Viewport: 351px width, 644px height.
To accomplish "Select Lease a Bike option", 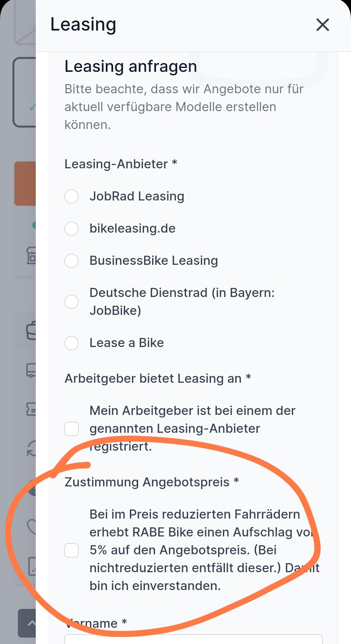I will pyautogui.click(x=71, y=343).
